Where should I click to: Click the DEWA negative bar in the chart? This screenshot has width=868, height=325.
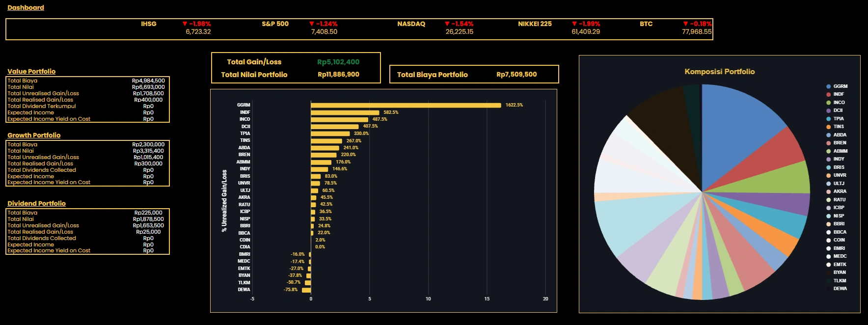[306, 290]
